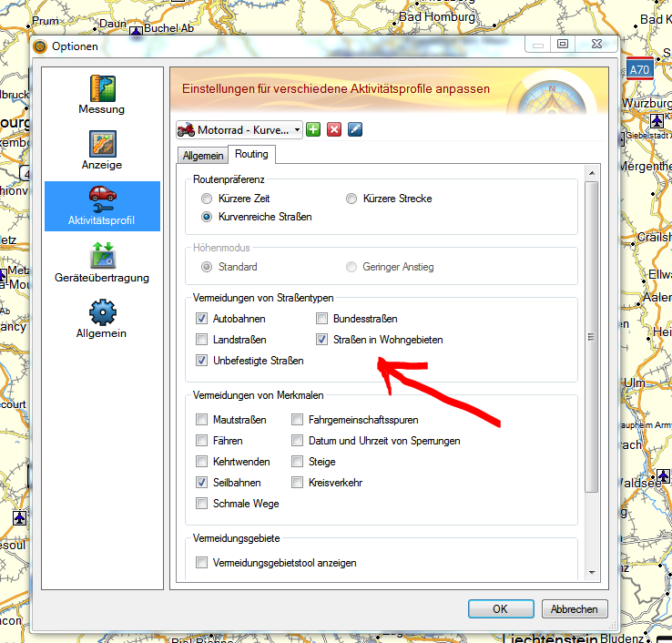Viewport: 672px width, 643px height.
Task: Edit the activity profile name
Action: pyautogui.click(x=355, y=129)
